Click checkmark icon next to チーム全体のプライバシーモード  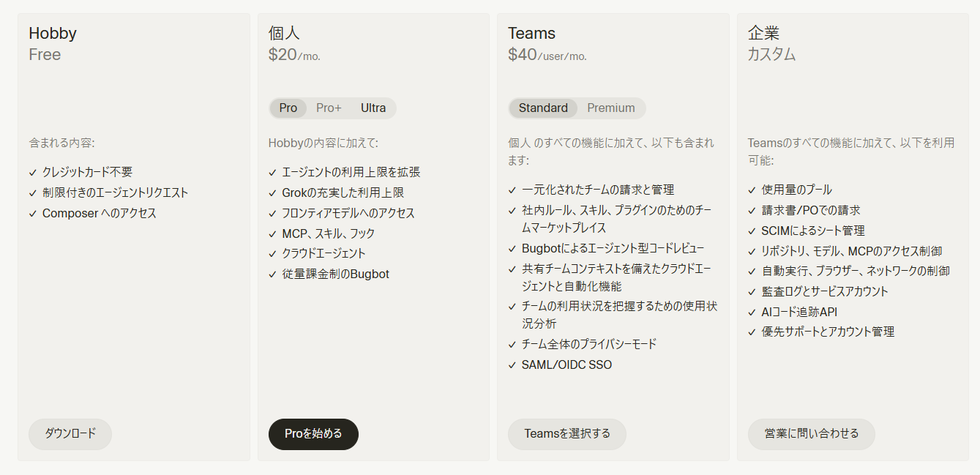point(512,345)
